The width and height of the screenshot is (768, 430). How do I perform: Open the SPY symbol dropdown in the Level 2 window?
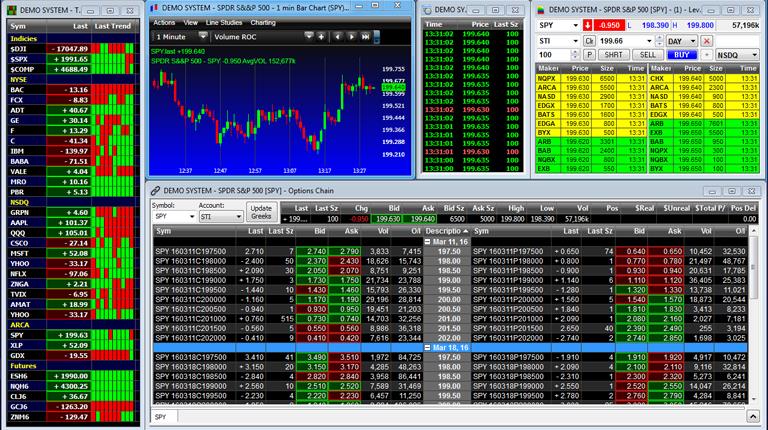[575, 25]
